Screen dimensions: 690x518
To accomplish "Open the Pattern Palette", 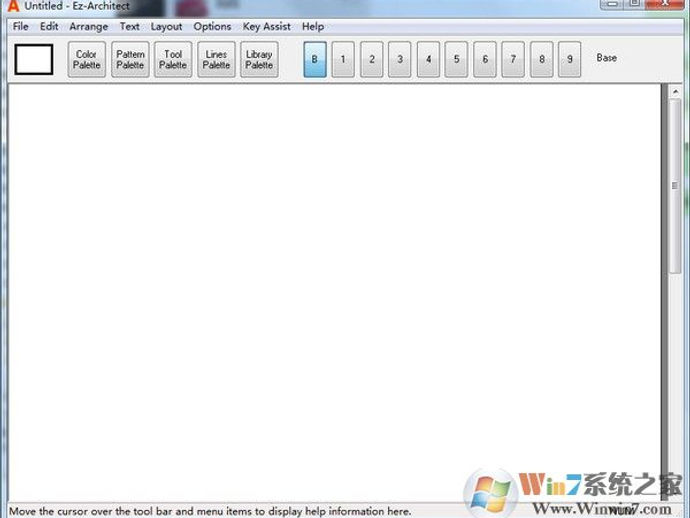I will click(x=130, y=59).
